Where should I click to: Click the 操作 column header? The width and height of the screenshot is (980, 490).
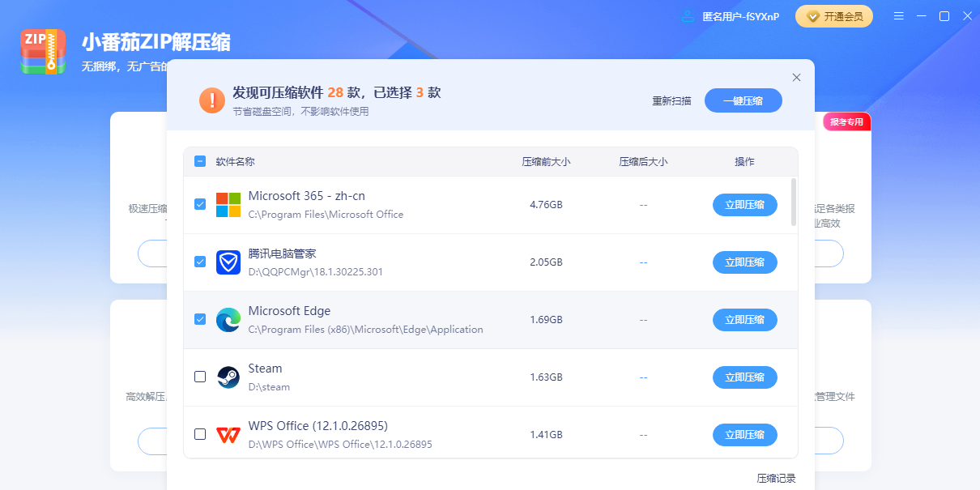(745, 162)
